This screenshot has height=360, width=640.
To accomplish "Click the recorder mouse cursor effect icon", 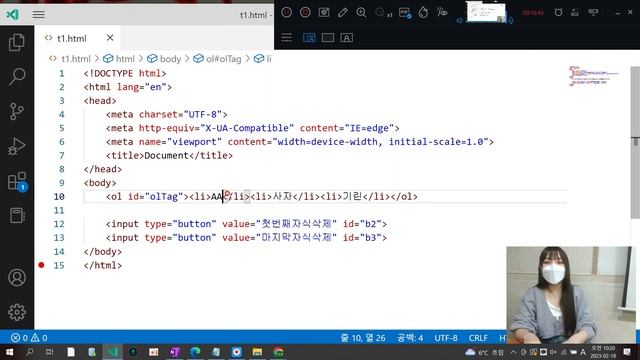I will pyautogui.click(x=442, y=12).
